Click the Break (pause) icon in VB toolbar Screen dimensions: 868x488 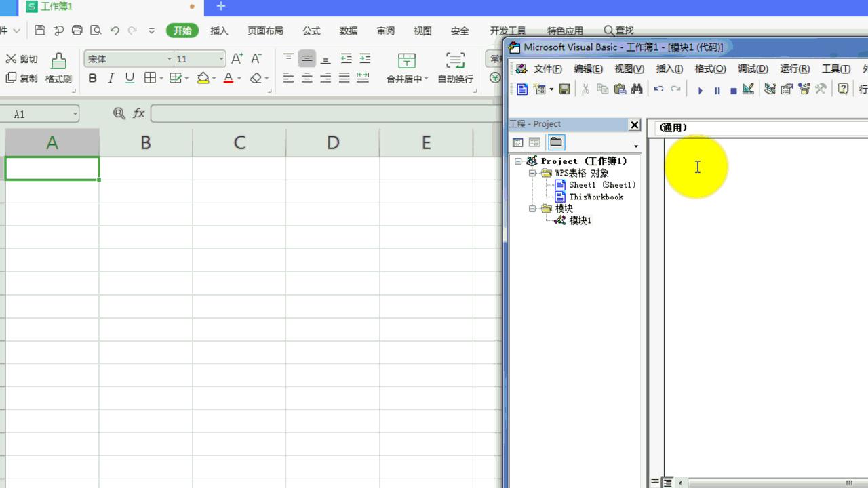717,89
